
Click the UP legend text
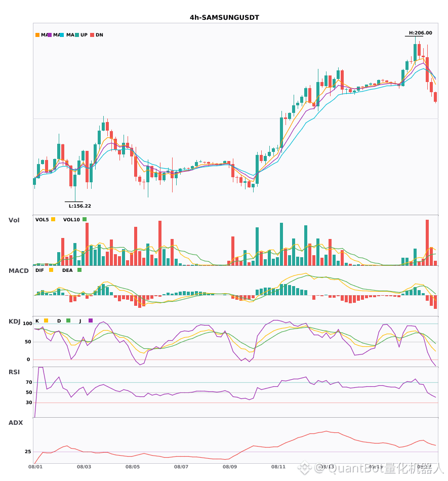click(84, 35)
